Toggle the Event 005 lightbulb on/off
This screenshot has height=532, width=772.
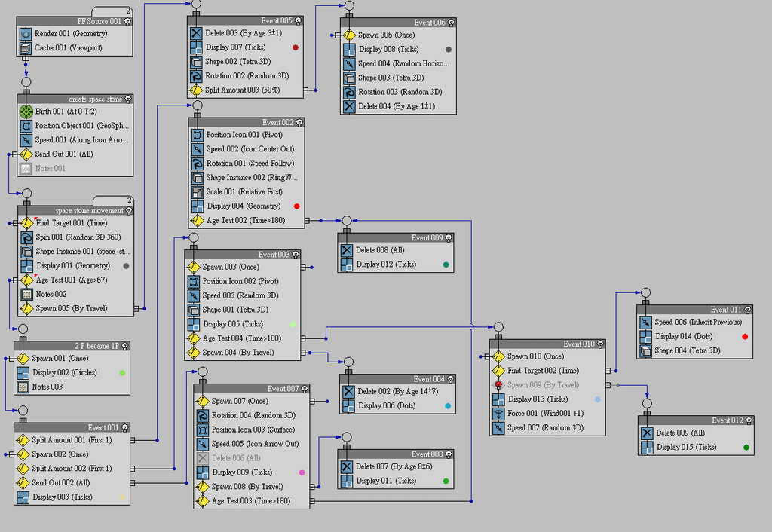(x=298, y=20)
